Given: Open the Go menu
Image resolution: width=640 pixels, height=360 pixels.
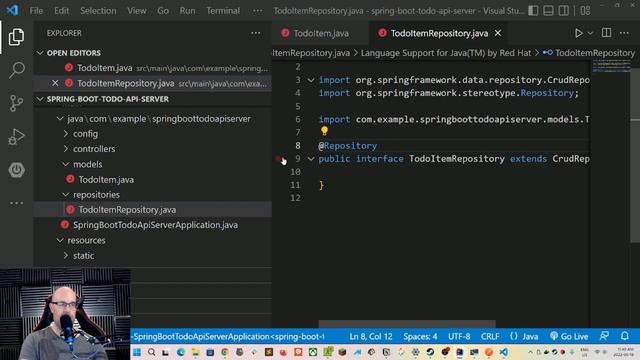Looking at the screenshot, I should (163, 11).
